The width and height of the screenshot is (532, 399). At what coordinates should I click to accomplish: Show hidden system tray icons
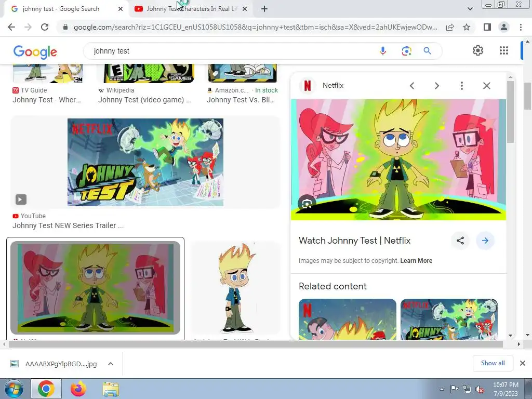pyautogui.click(x=442, y=389)
